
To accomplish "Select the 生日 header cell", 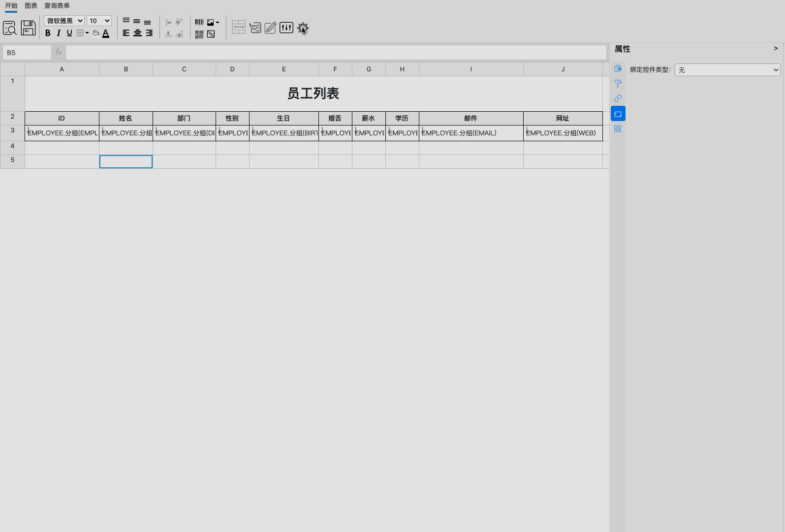I will (x=284, y=119).
